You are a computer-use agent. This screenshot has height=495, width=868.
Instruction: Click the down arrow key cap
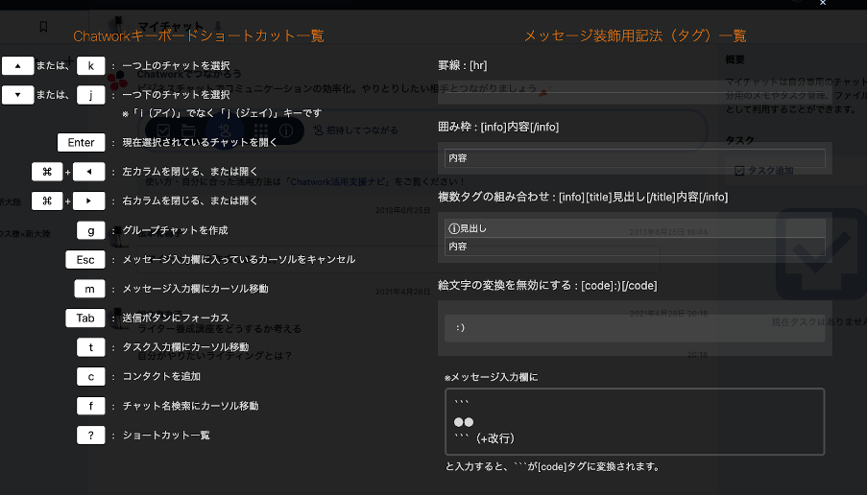click(17, 95)
